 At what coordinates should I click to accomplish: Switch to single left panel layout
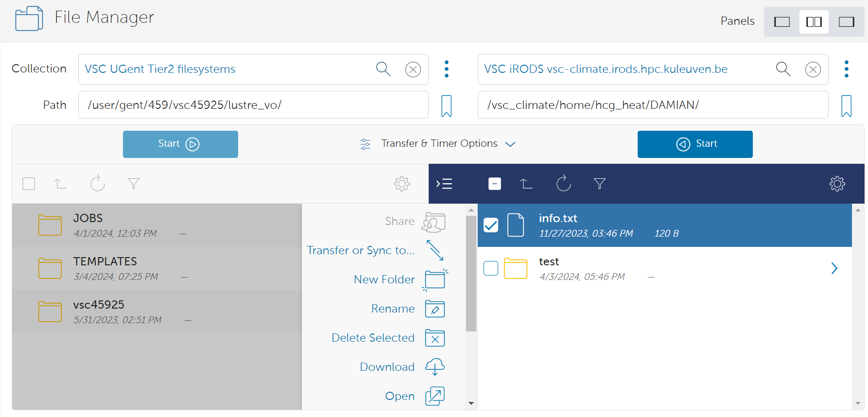click(x=781, y=21)
